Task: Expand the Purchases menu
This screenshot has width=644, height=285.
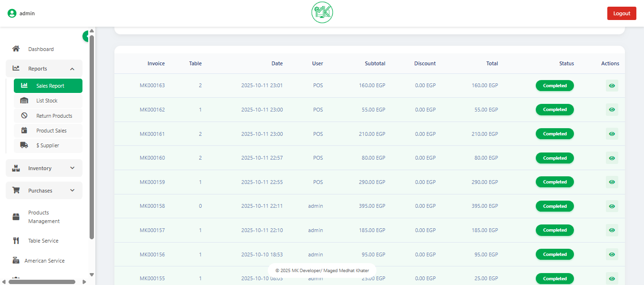Action: [72, 191]
